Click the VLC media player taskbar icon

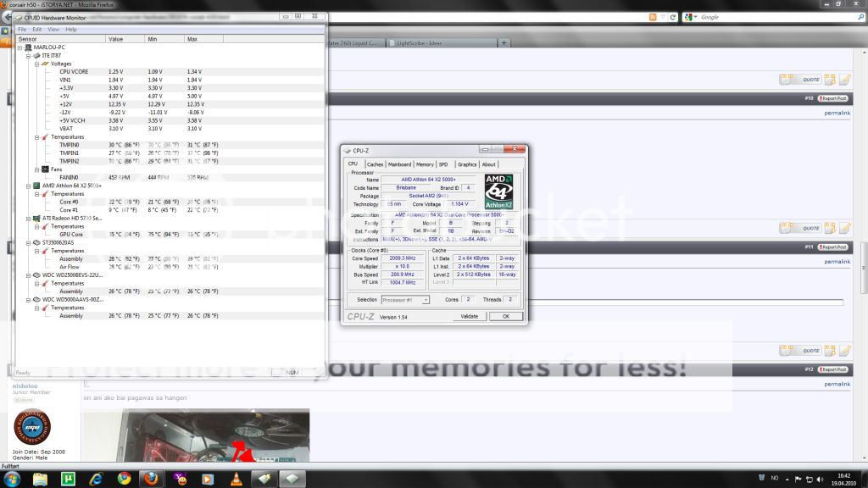(x=235, y=479)
